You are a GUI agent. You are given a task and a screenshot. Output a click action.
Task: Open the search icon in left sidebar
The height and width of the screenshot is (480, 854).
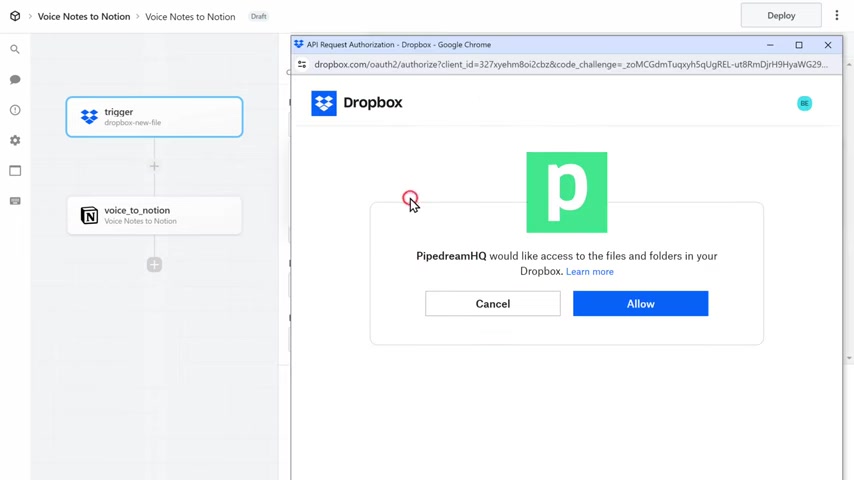point(15,50)
